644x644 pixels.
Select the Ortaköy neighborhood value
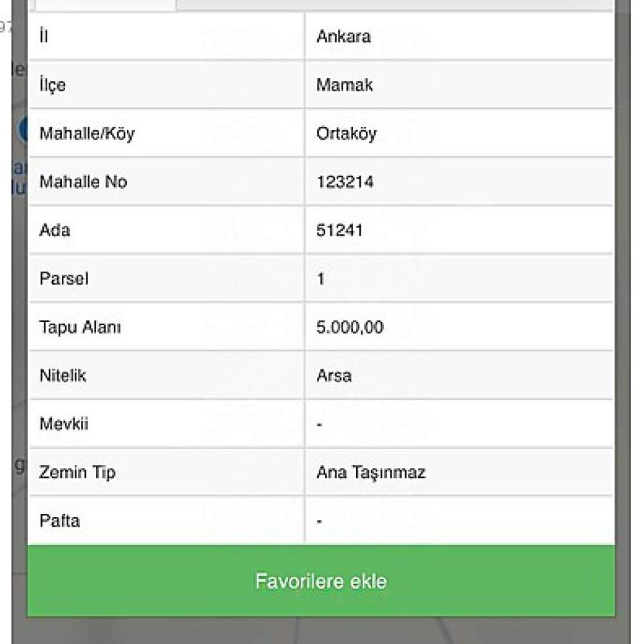point(346,134)
